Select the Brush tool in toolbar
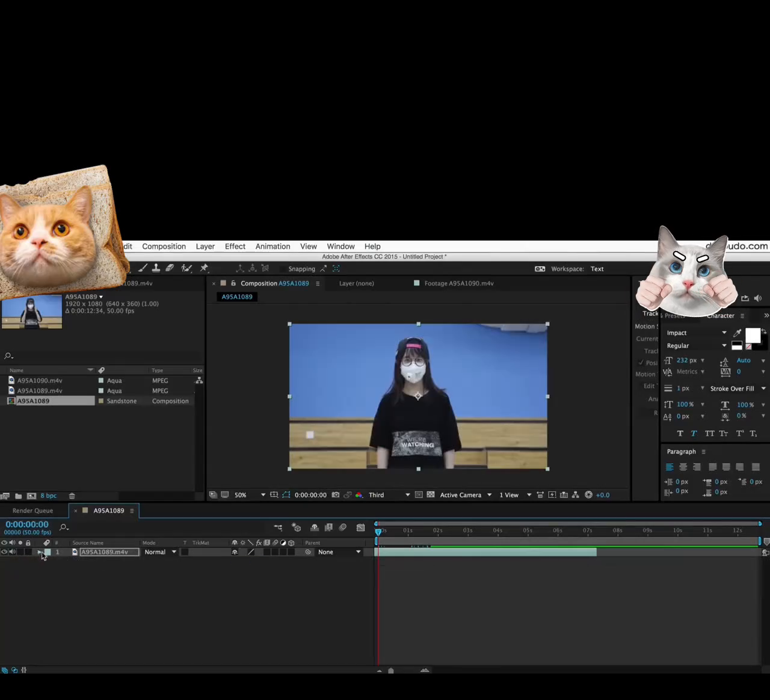This screenshot has width=770, height=700. pyautogui.click(x=143, y=268)
